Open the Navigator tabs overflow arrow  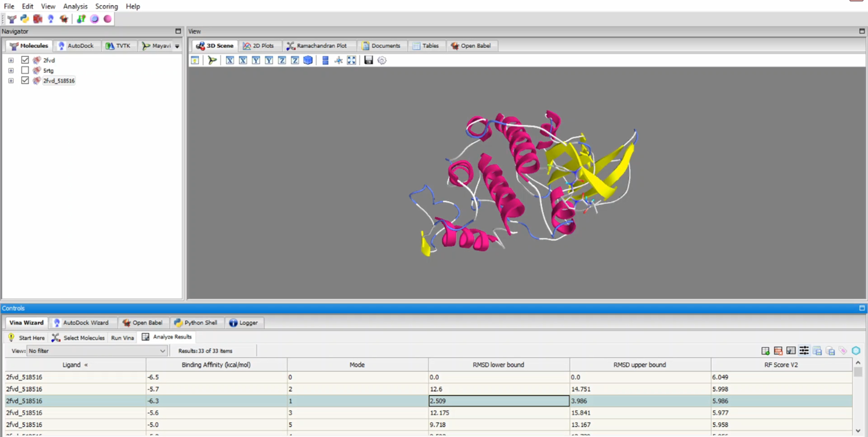177,46
